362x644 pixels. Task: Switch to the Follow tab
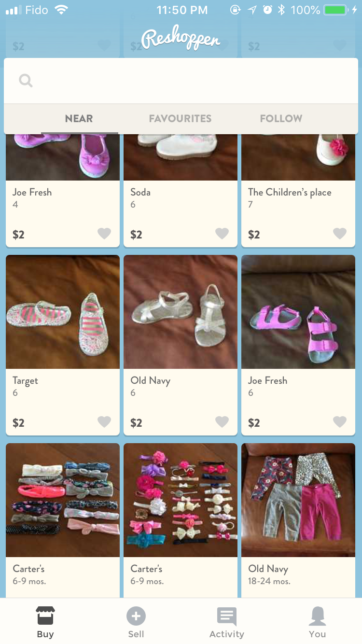pos(281,119)
